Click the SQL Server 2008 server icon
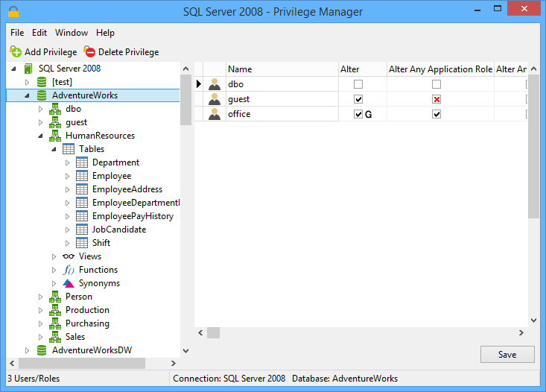The height and width of the screenshot is (392, 546). (x=28, y=69)
